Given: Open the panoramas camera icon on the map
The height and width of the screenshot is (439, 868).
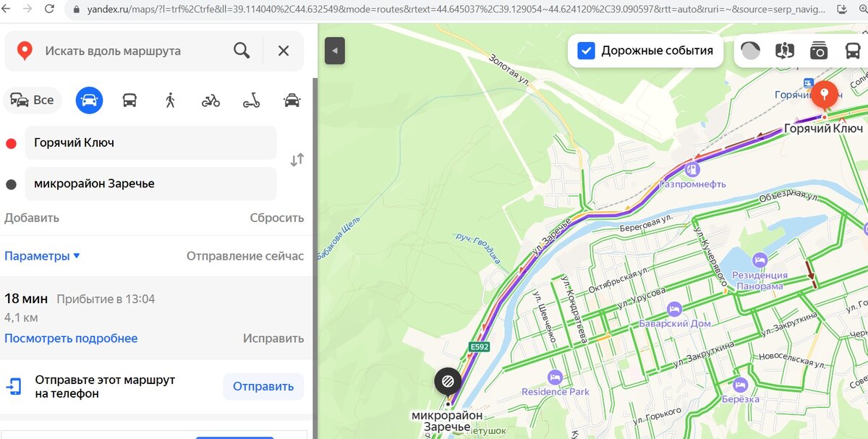Looking at the screenshot, I should tap(818, 51).
